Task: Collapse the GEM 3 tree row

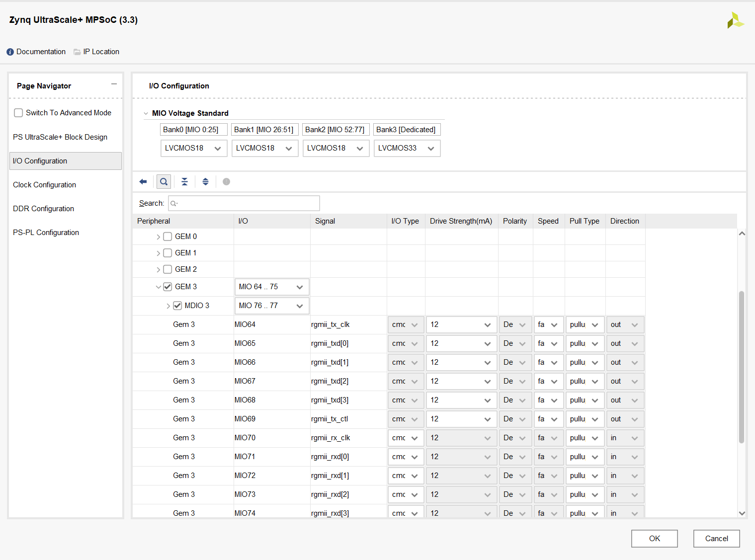Action: [x=158, y=287]
